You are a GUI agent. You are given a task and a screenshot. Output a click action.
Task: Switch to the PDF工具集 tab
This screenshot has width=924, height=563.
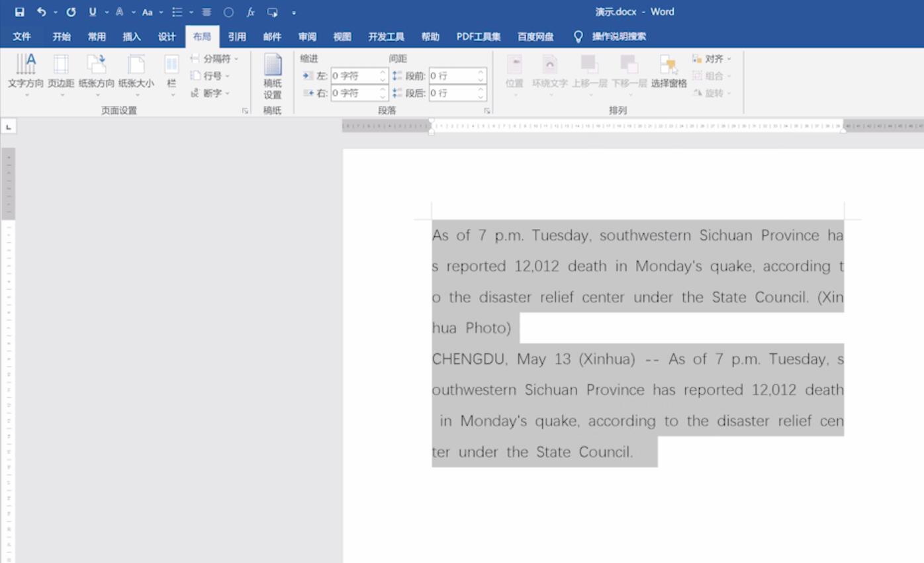pos(479,36)
